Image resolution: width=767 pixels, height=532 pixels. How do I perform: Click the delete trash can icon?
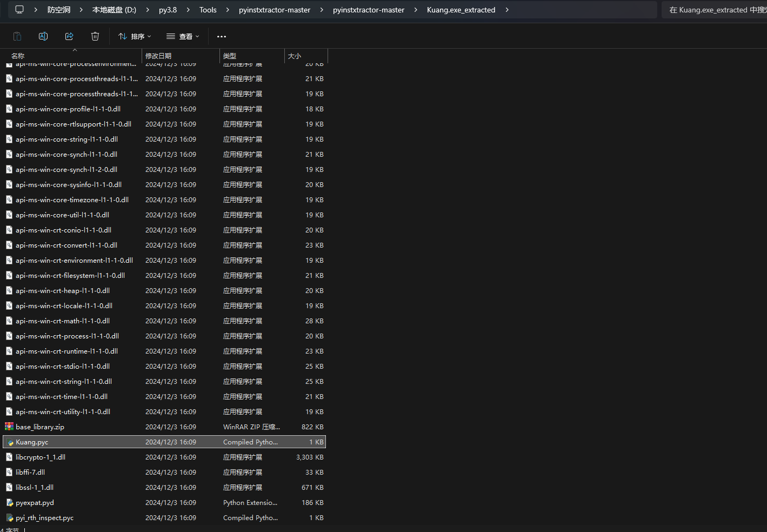coord(95,36)
